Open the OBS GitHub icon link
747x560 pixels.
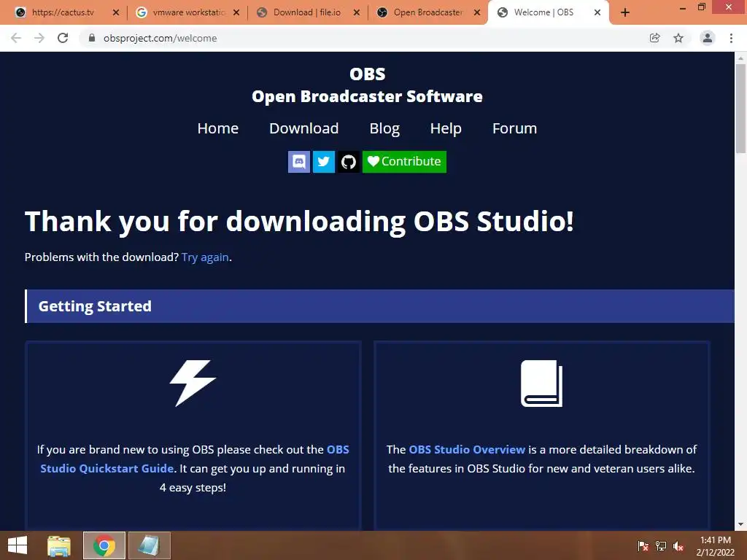[x=349, y=162]
